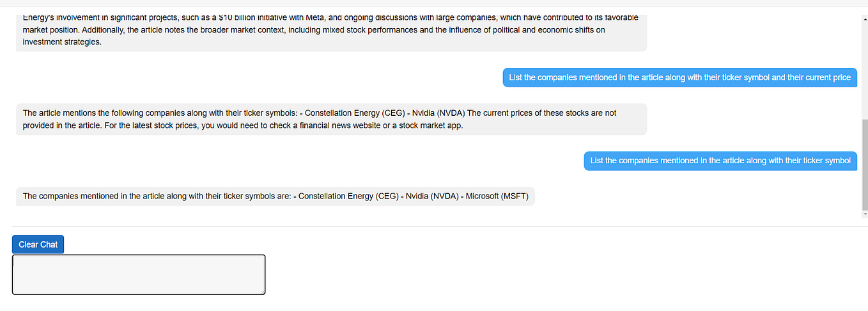Viewport: 868px width, 311px height.
Task: Click the summary bubble mentioning Meta initiative
Action: click(331, 30)
